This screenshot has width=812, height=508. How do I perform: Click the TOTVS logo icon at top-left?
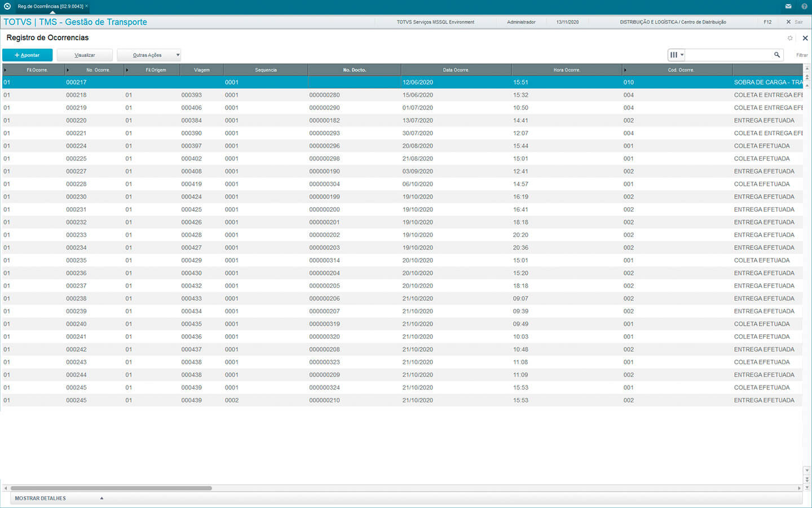click(7, 6)
